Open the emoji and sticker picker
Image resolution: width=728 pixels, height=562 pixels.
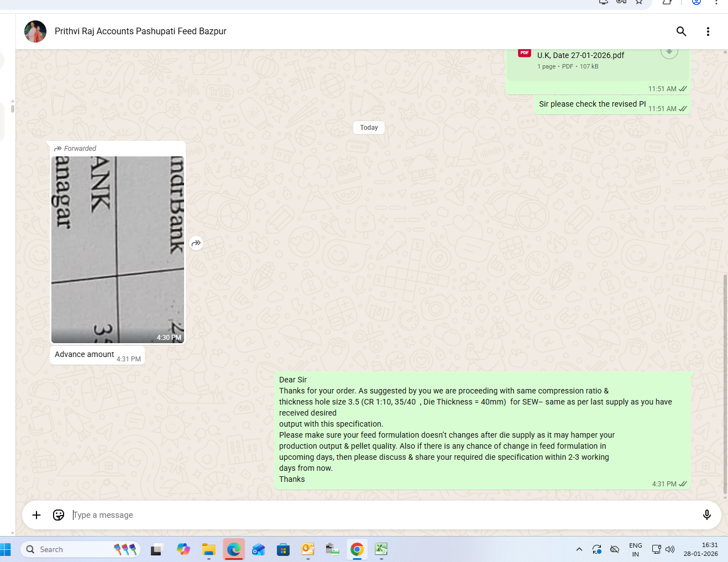tap(59, 515)
